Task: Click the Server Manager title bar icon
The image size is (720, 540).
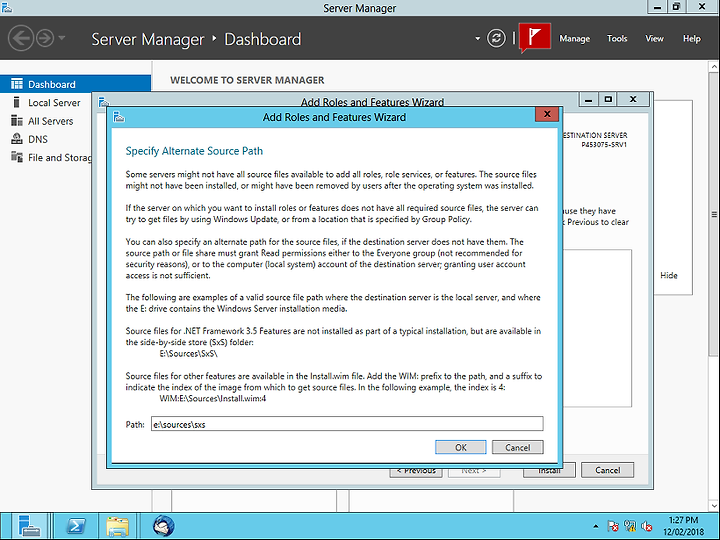Action: click(x=6, y=7)
